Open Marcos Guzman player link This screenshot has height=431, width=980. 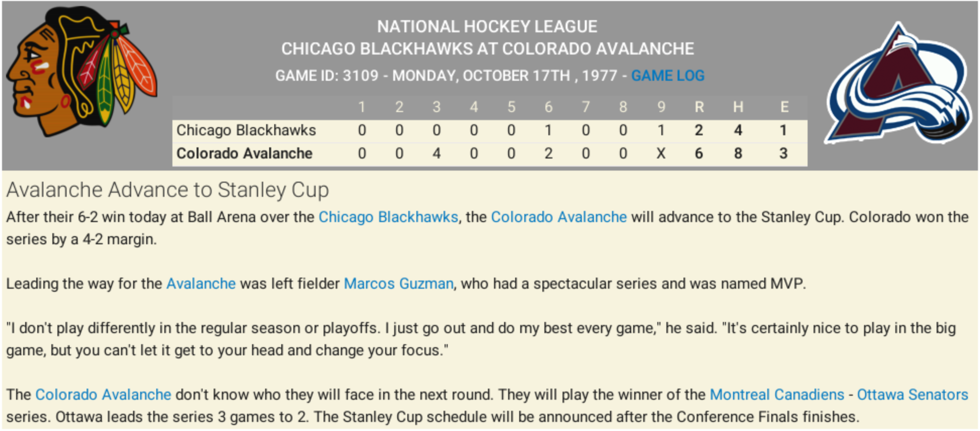point(398,284)
